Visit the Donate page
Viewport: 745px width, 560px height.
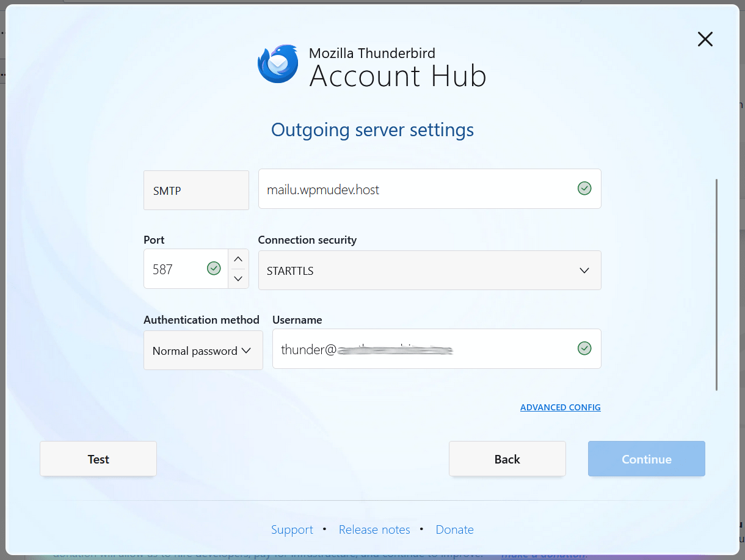tap(454, 529)
